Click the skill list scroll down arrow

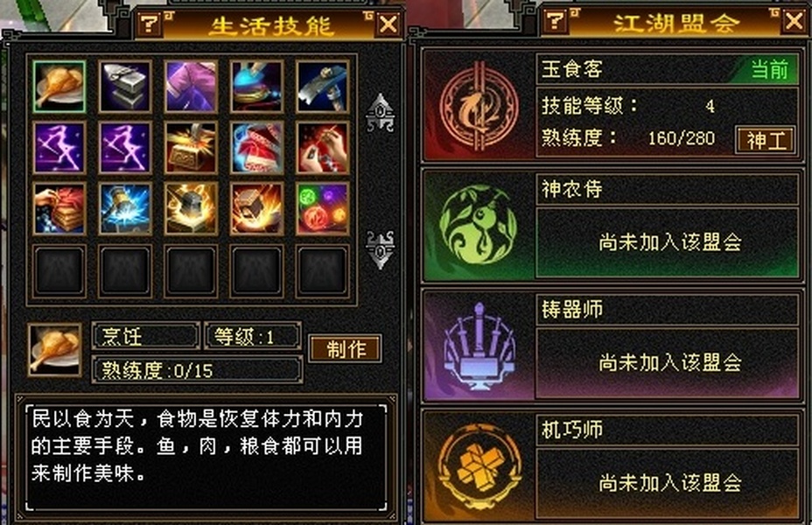coord(380,249)
